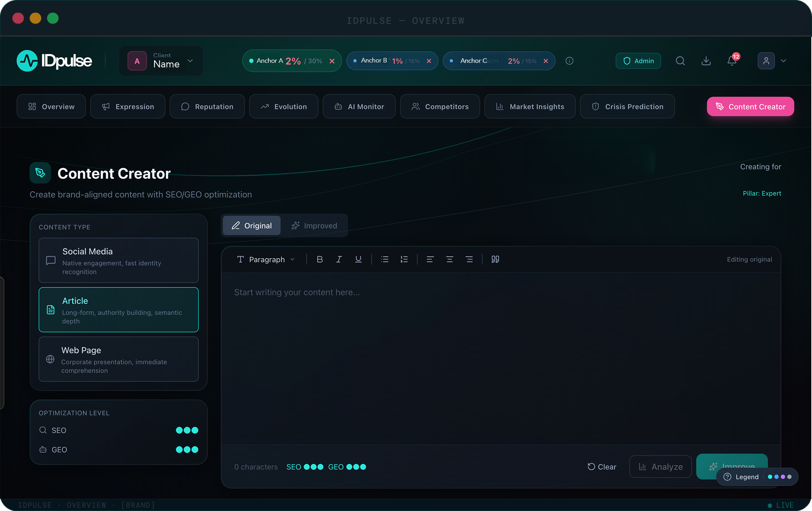Click the 'Pillar: Expert' label
Image resolution: width=812 pixels, height=511 pixels.
762,193
